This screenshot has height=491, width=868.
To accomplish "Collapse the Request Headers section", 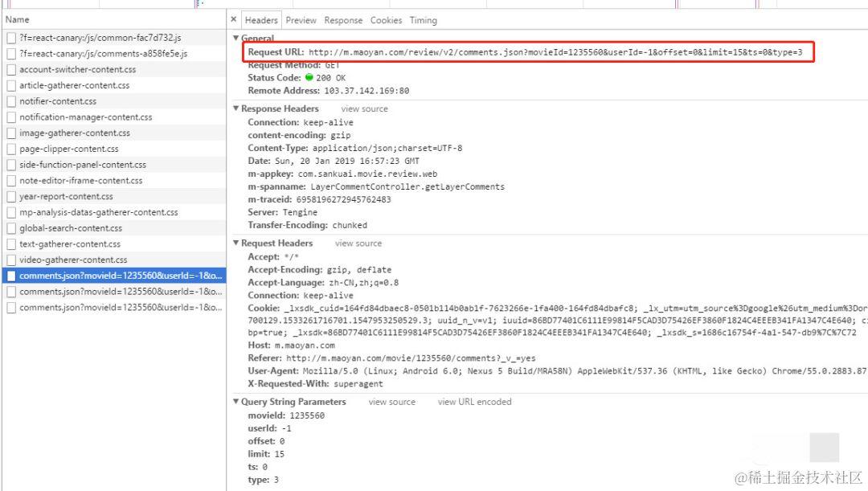I will pyautogui.click(x=235, y=243).
